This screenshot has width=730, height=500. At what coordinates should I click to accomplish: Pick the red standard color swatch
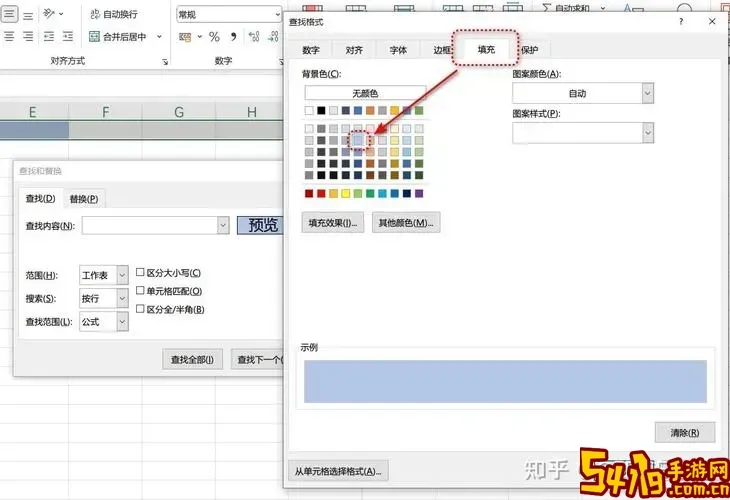[x=321, y=193]
